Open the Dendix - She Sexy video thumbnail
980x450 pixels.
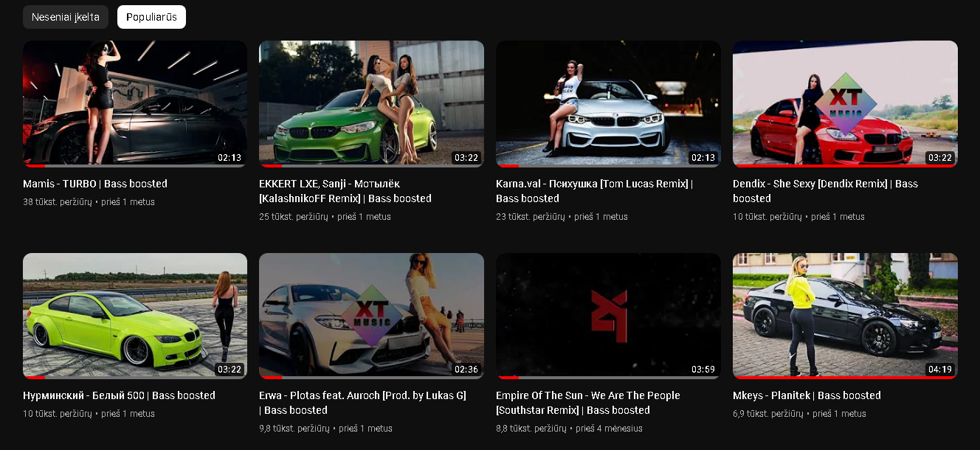pyautogui.click(x=845, y=103)
